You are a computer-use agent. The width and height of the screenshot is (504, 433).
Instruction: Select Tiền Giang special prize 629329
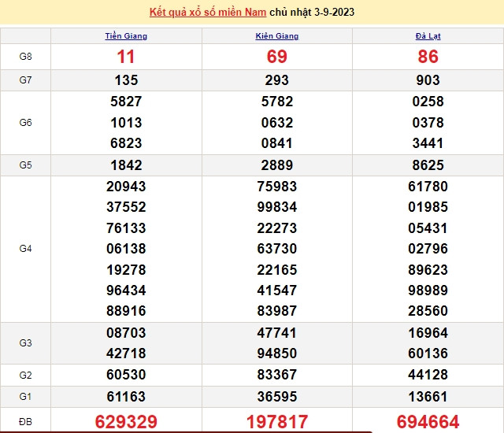(x=126, y=421)
